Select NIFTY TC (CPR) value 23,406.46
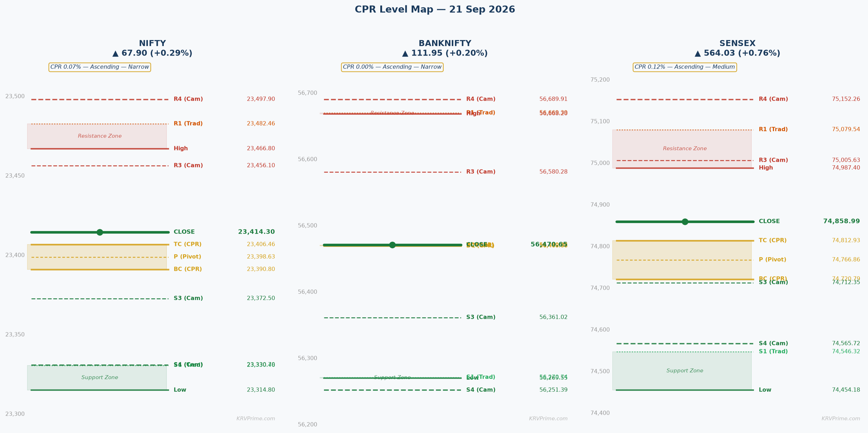This screenshot has width=868, height=433. click(261, 244)
